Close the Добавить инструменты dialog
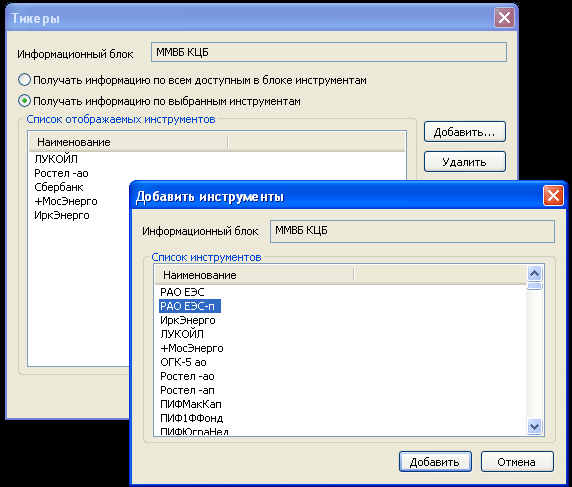 (553, 196)
